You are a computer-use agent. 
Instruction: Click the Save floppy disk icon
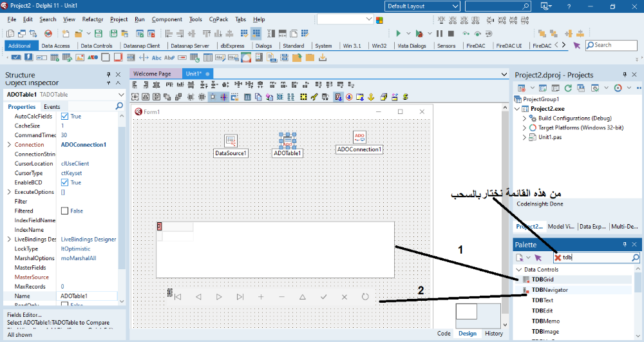(98, 33)
